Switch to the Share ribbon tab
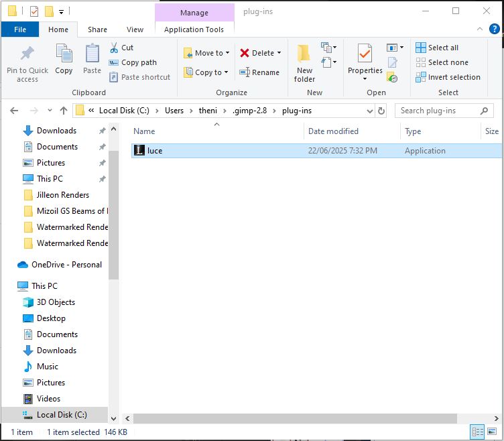 (x=97, y=29)
